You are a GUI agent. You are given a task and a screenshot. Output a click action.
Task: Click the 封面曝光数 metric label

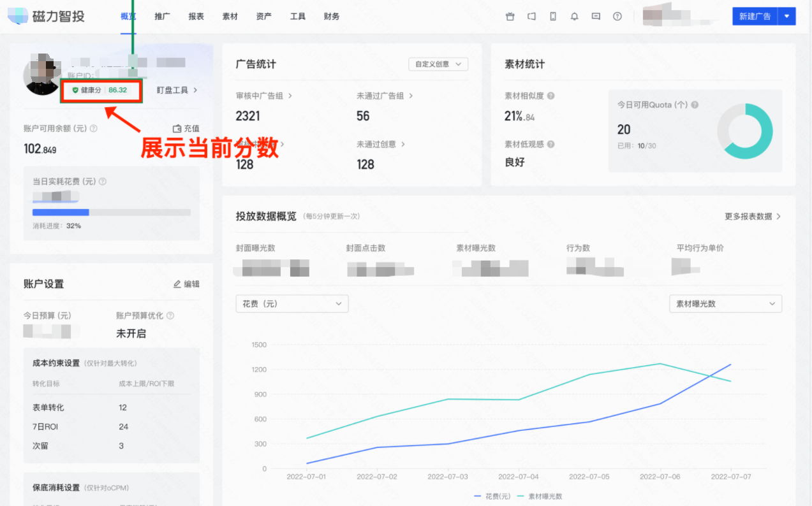pos(255,248)
